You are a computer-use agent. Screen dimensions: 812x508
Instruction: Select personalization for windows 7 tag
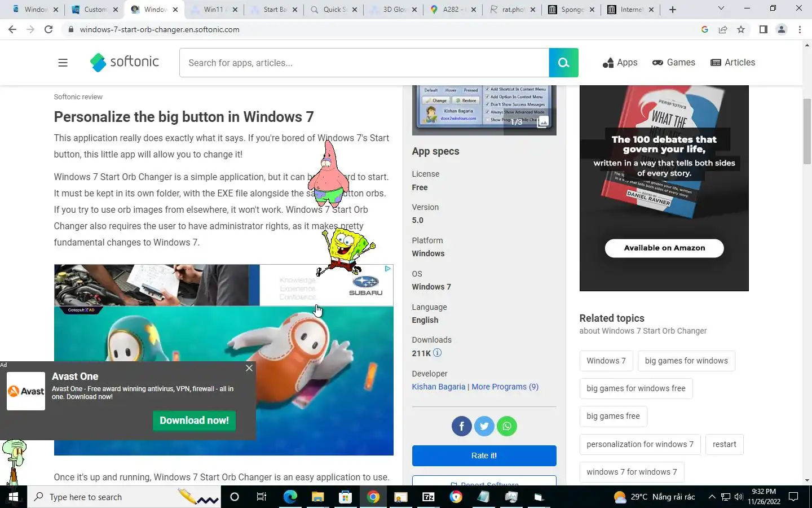[x=640, y=444]
